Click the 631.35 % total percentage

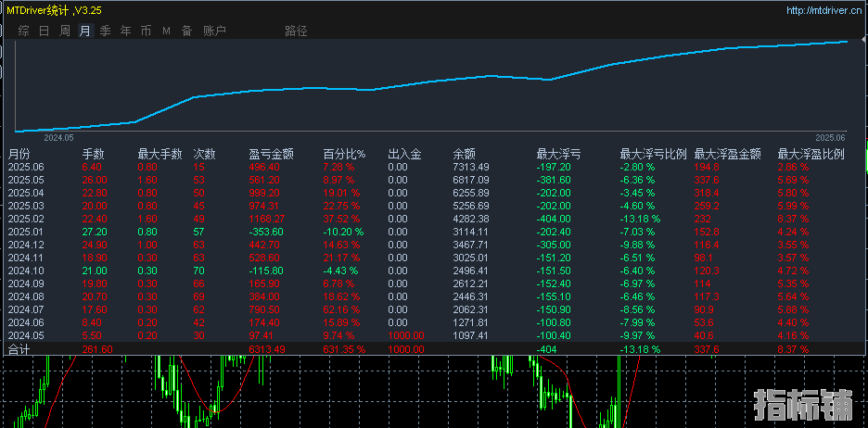(344, 349)
